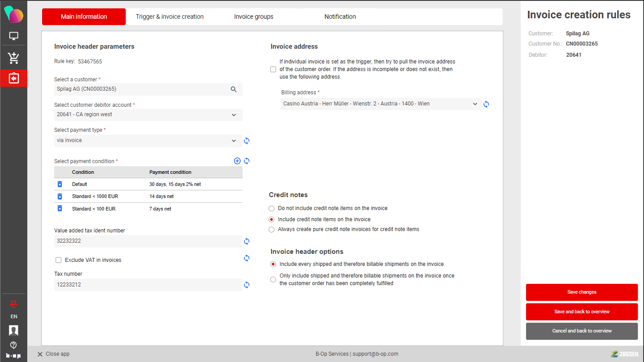The image size is (644, 362).
Task: Click the search icon in customer field
Action: (234, 89)
